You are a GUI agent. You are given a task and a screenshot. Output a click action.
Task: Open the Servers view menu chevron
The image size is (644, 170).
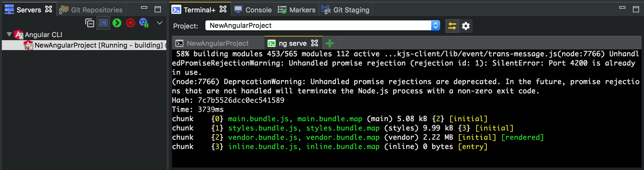click(160, 23)
